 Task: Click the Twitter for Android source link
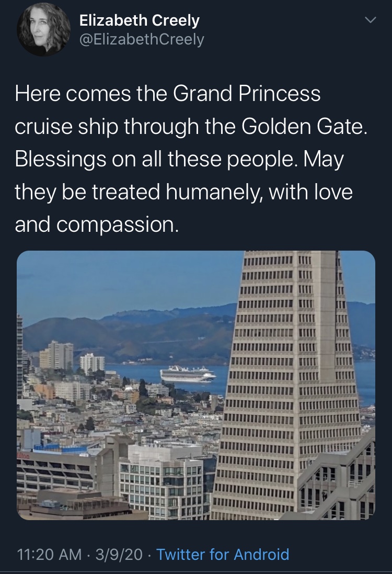(223, 554)
